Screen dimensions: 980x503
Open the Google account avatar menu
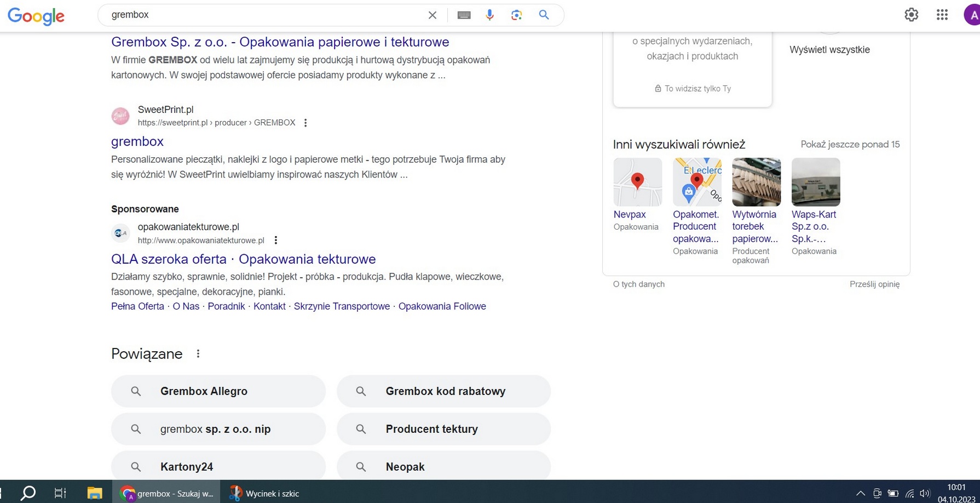point(972,15)
